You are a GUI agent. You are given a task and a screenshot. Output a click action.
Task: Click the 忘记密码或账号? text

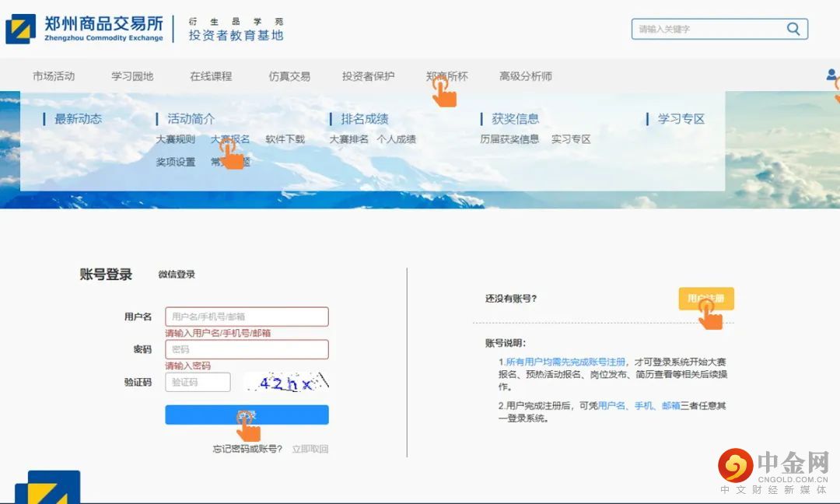pyautogui.click(x=247, y=449)
